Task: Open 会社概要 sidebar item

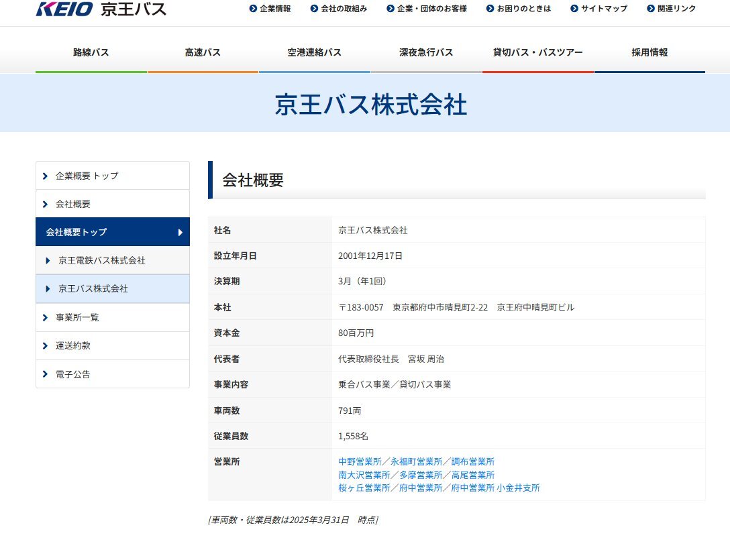Action: (113, 204)
